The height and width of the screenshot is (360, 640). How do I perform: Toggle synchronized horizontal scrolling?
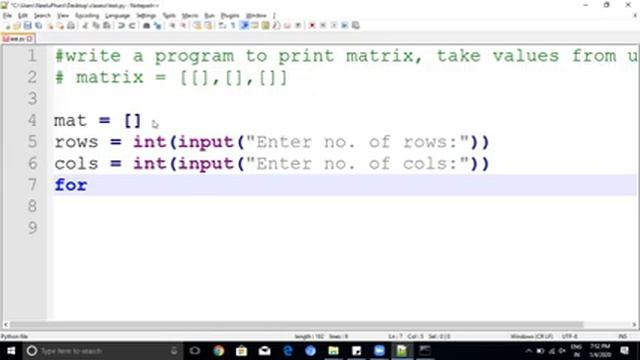pos(208,25)
